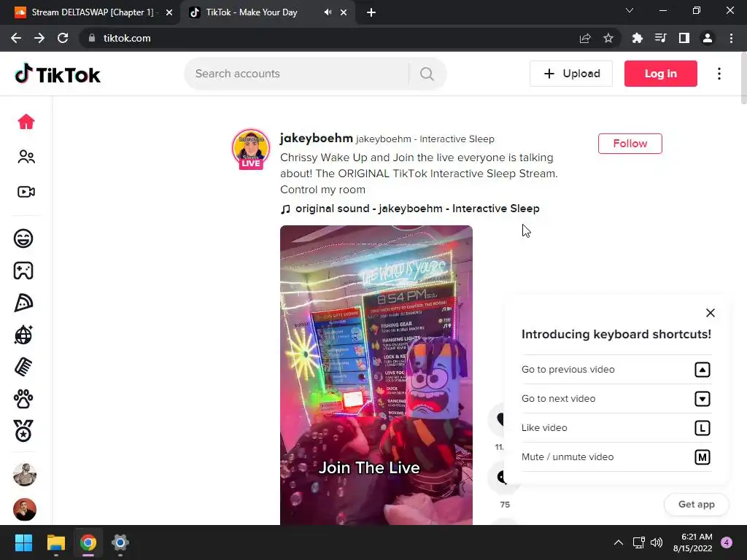Screen dimensions: 747x560
Task: Select the Gaming controller category icon
Action: pos(23,271)
